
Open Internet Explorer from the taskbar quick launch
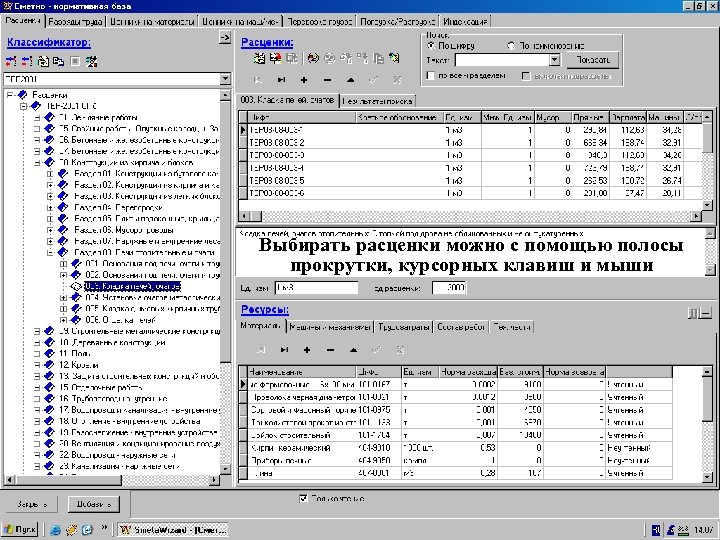(x=56, y=530)
